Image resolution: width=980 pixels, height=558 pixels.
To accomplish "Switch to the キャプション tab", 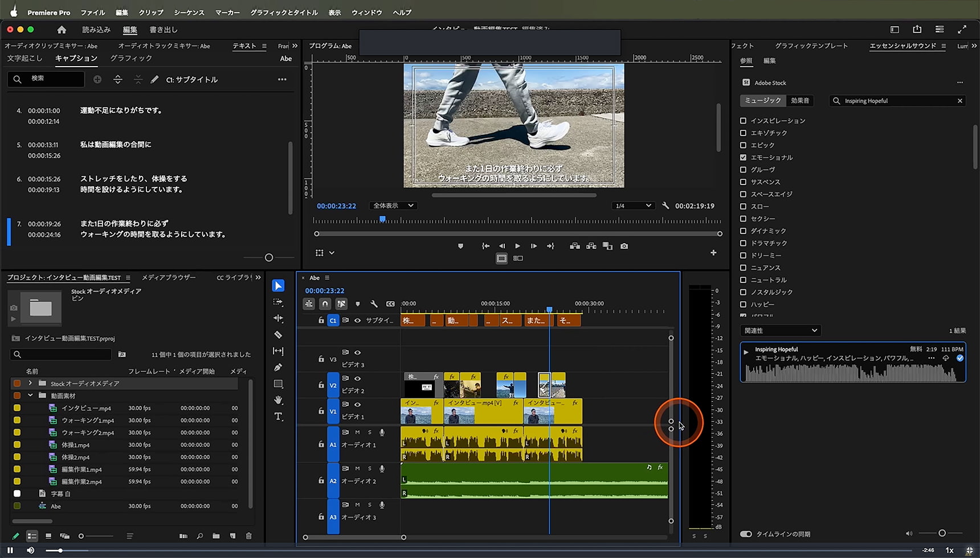I will click(x=76, y=58).
